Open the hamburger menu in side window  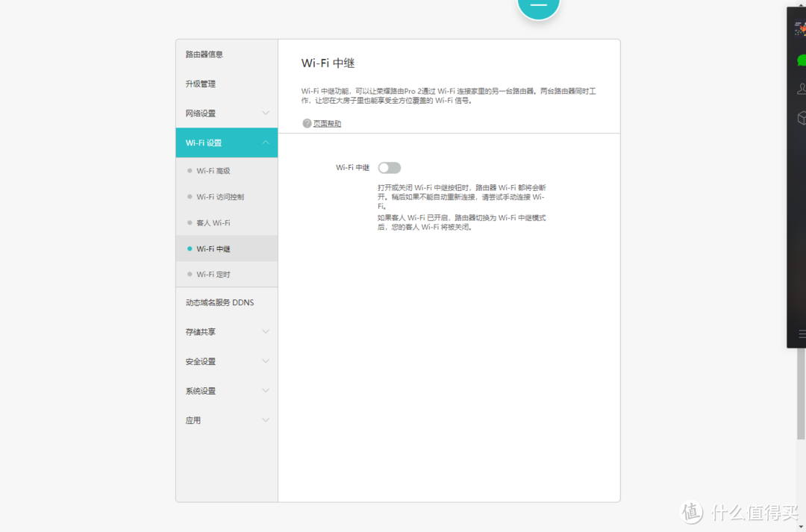click(802, 334)
